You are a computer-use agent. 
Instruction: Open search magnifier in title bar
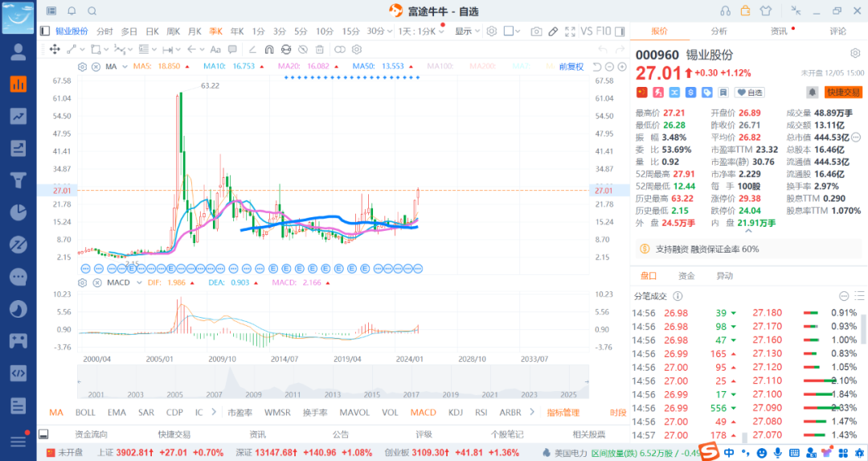(92, 11)
